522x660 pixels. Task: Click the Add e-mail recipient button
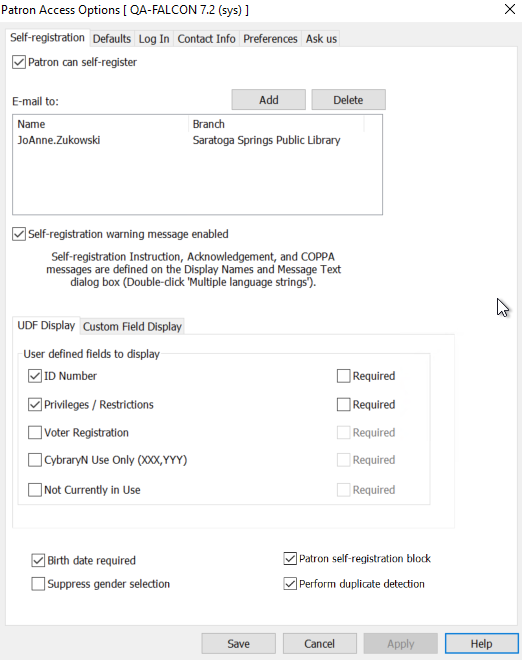pos(269,100)
